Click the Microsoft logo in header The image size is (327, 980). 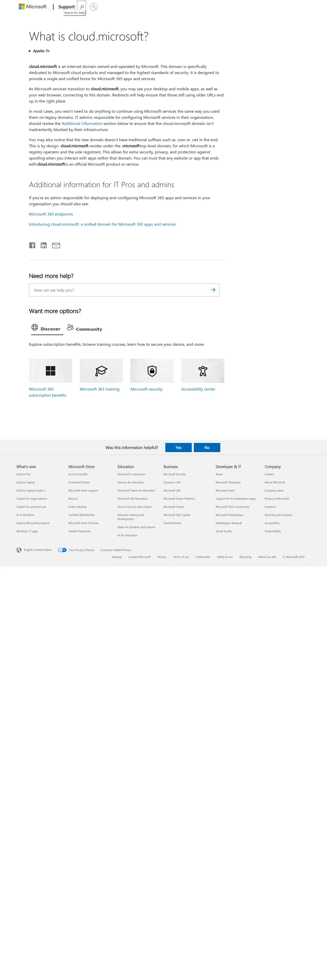point(33,6)
